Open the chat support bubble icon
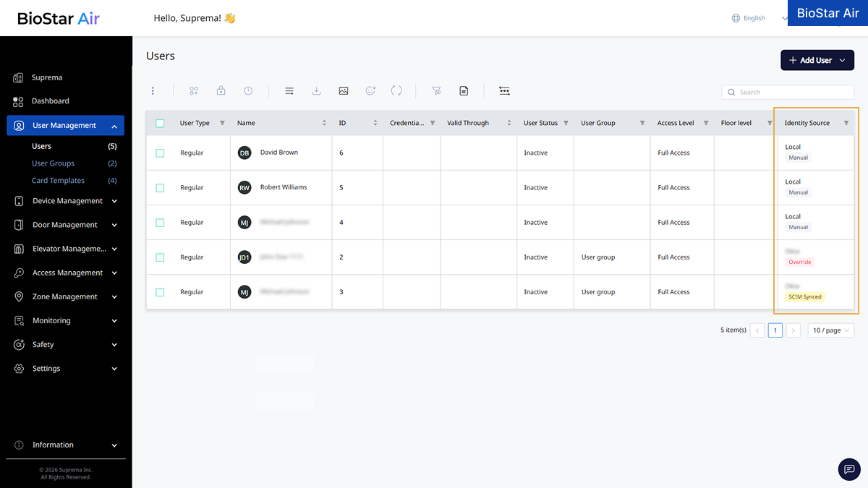Image resolution: width=868 pixels, height=488 pixels. (x=849, y=469)
